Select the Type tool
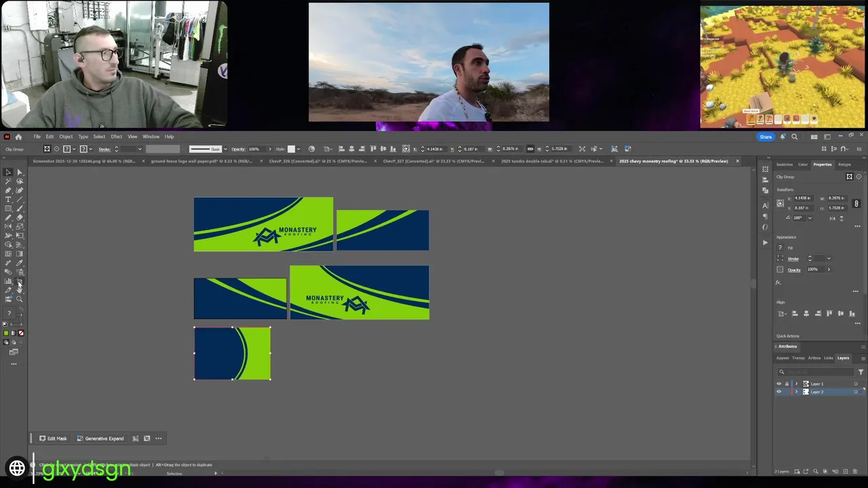Screen dimensions: 868x488 tap(8, 199)
